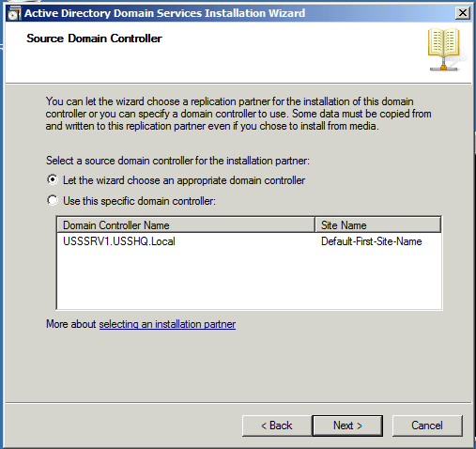Viewport: 476px width, 449px height.
Task: Go to the previous page with Back
Action: tap(277, 426)
